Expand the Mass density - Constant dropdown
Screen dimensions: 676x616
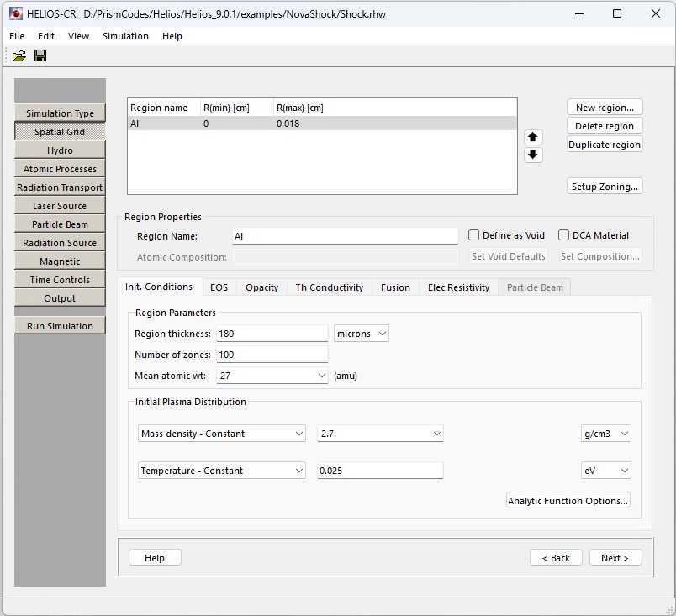click(x=222, y=434)
